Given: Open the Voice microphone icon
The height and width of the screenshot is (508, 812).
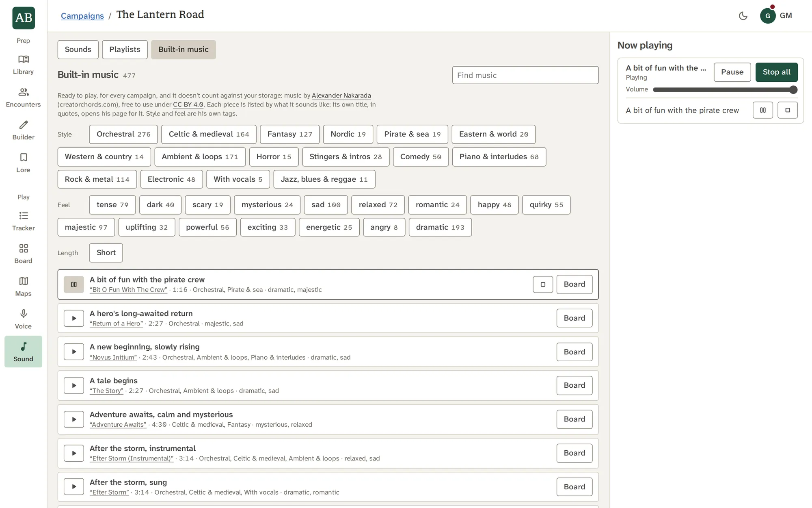Looking at the screenshot, I should click(x=23, y=320).
